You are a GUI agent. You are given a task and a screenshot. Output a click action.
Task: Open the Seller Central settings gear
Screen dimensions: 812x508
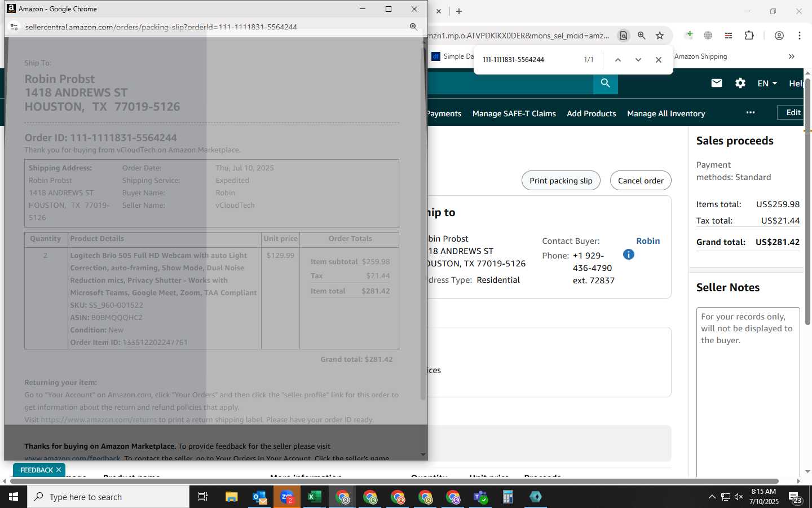(740, 83)
